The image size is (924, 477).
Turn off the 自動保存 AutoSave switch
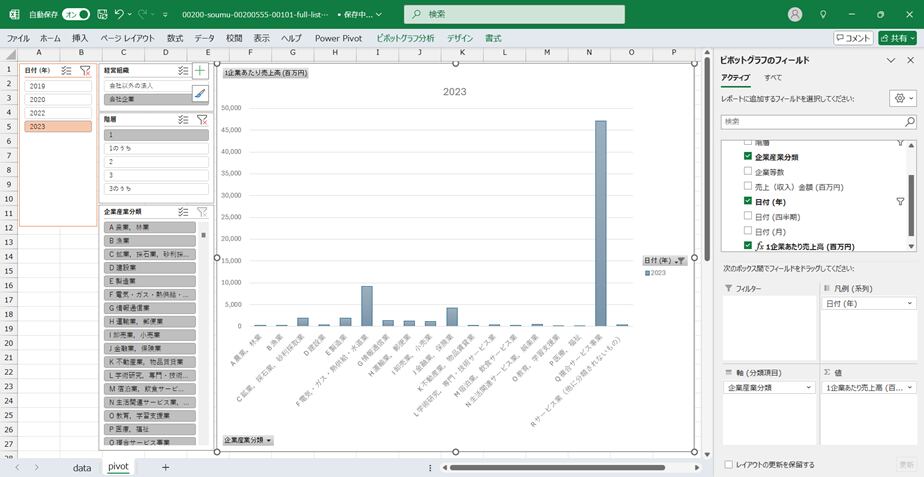pyautogui.click(x=75, y=15)
